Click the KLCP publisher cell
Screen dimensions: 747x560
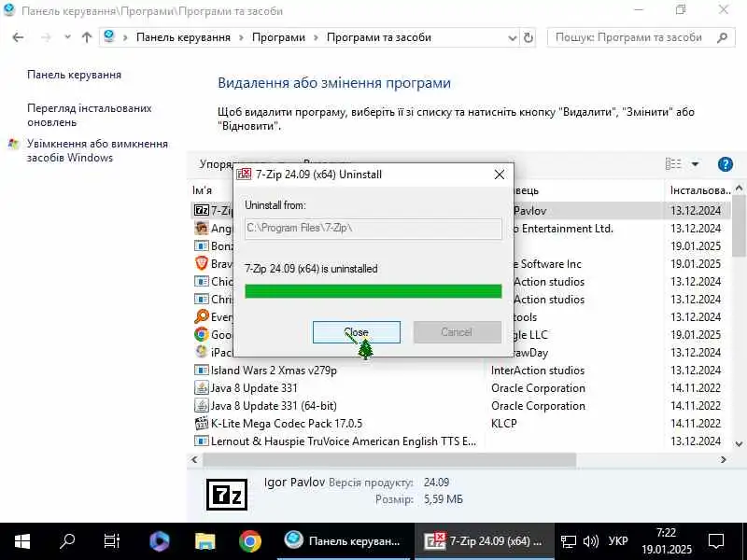[x=504, y=424]
